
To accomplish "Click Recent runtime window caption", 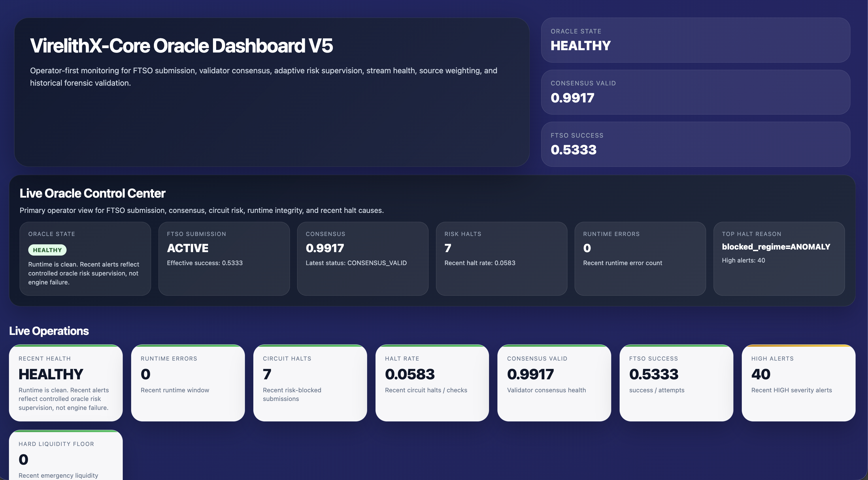I will (175, 390).
